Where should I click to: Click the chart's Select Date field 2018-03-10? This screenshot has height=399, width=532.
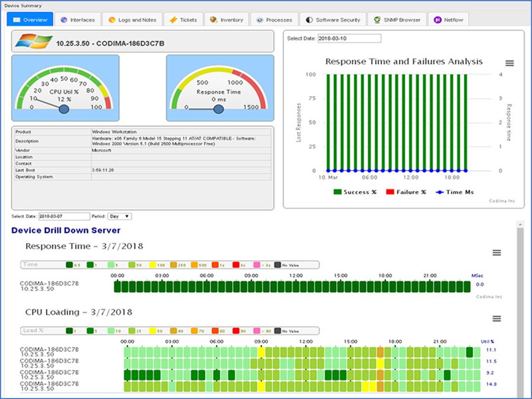[349, 38]
